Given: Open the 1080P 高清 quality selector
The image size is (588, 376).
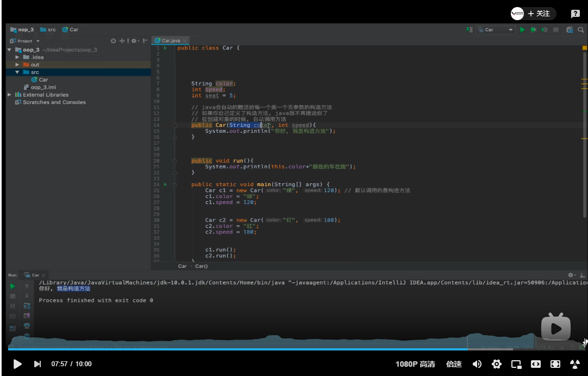Looking at the screenshot, I should click(x=415, y=364).
